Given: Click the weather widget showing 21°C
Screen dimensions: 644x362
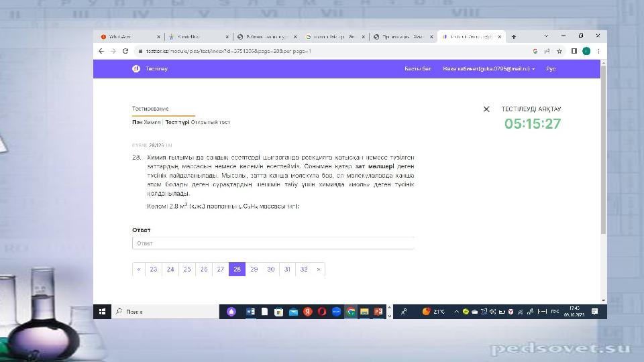Looking at the screenshot, I should tap(433, 312).
